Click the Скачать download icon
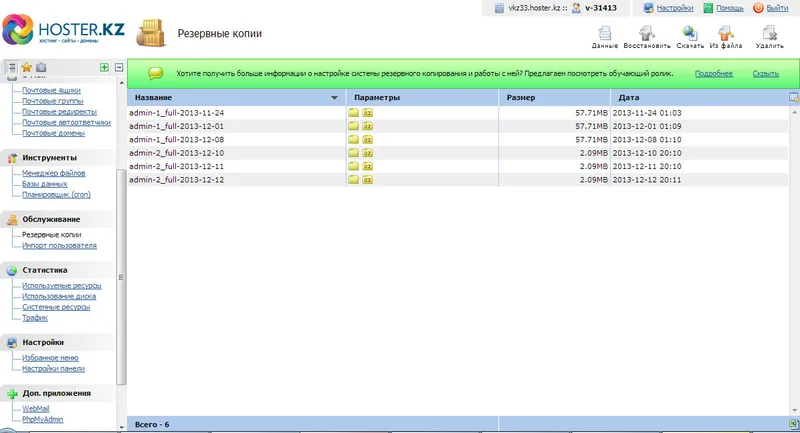 point(690,34)
